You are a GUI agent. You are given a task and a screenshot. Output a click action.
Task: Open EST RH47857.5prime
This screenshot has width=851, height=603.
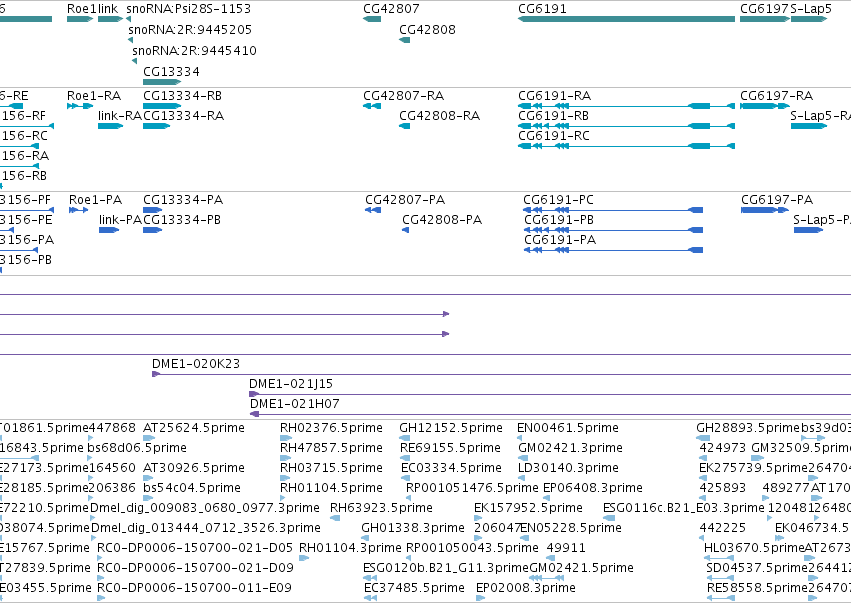tap(331, 448)
